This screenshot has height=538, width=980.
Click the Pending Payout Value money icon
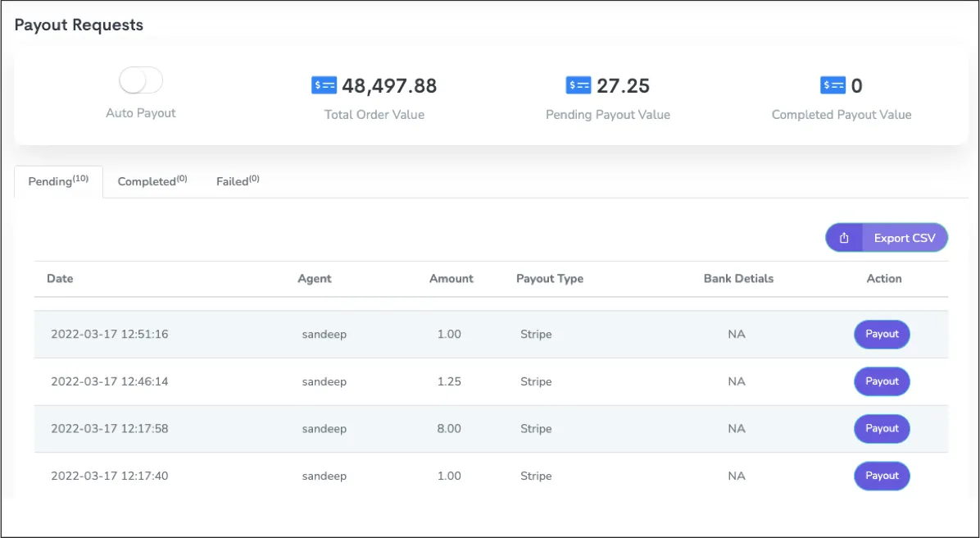[x=578, y=85]
